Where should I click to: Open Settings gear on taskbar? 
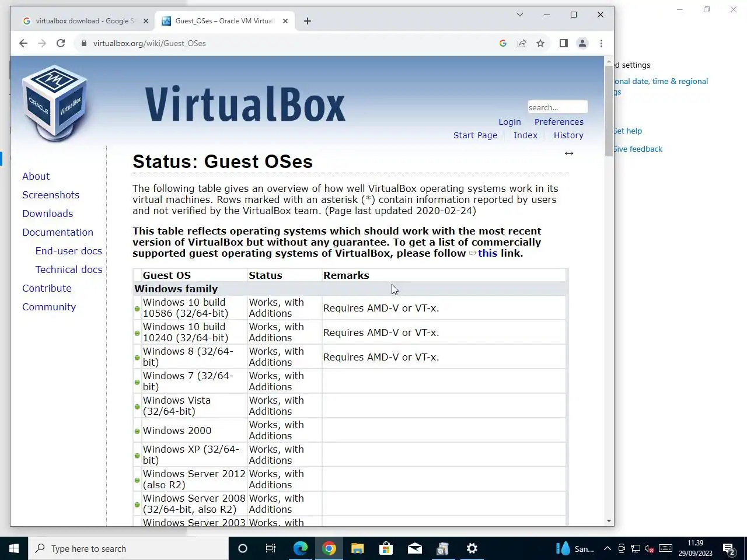tap(472, 548)
